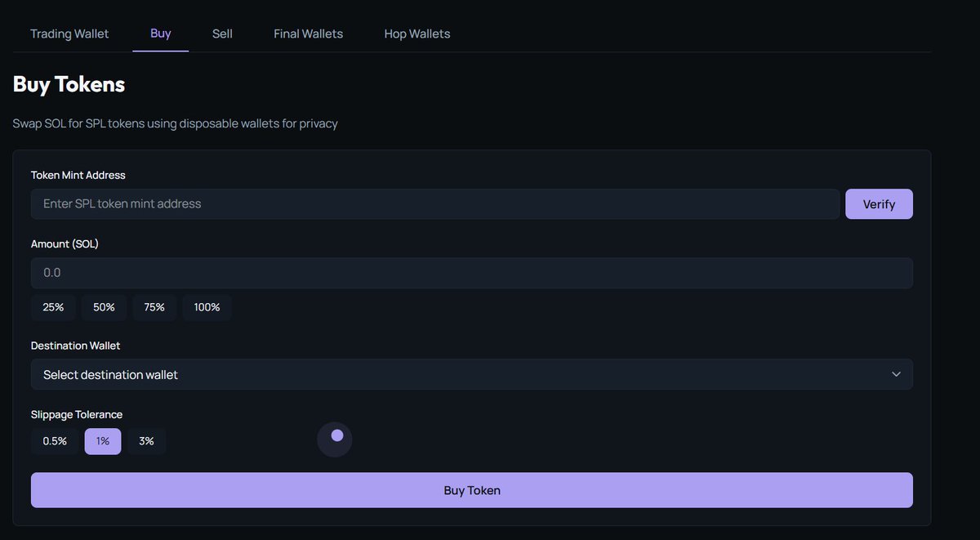The width and height of the screenshot is (980, 540).
Task: Choose 0.5% slippage tolerance
Action: (55, 441)
